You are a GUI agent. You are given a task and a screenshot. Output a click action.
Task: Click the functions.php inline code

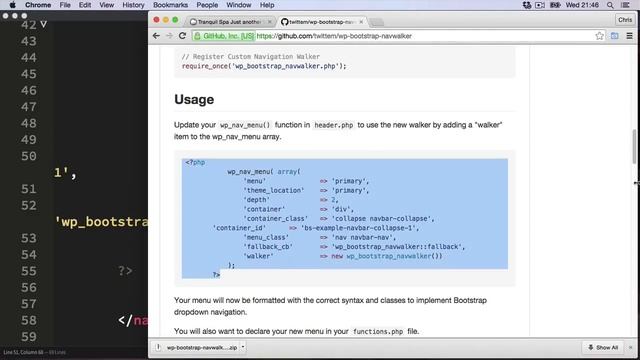tap(378, 331)
